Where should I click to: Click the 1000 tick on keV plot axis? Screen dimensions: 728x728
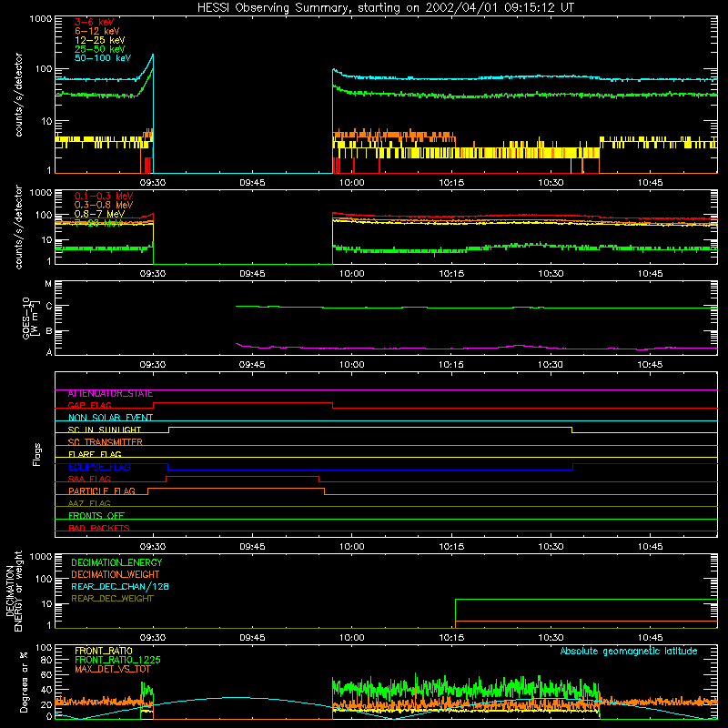click(x=41, y=19)
